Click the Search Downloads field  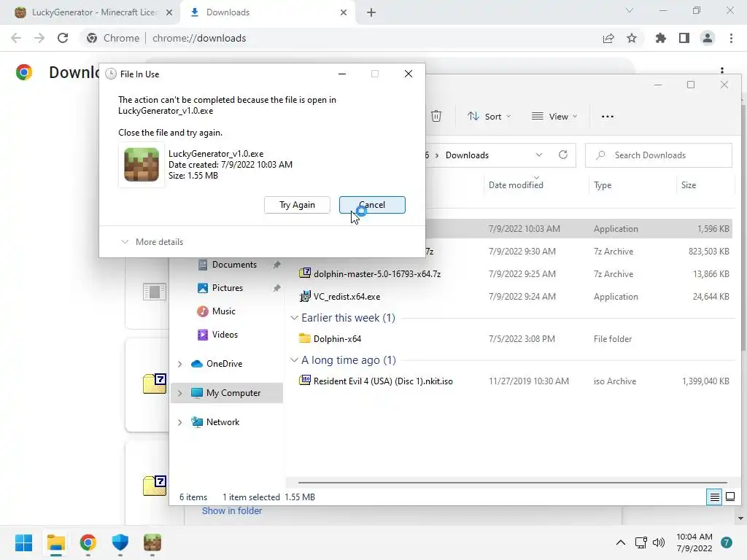coord(659,155)
